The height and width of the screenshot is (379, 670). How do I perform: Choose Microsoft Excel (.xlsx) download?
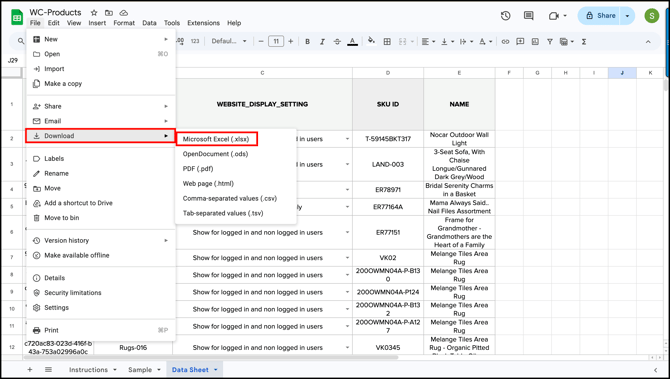click(216, 139)
